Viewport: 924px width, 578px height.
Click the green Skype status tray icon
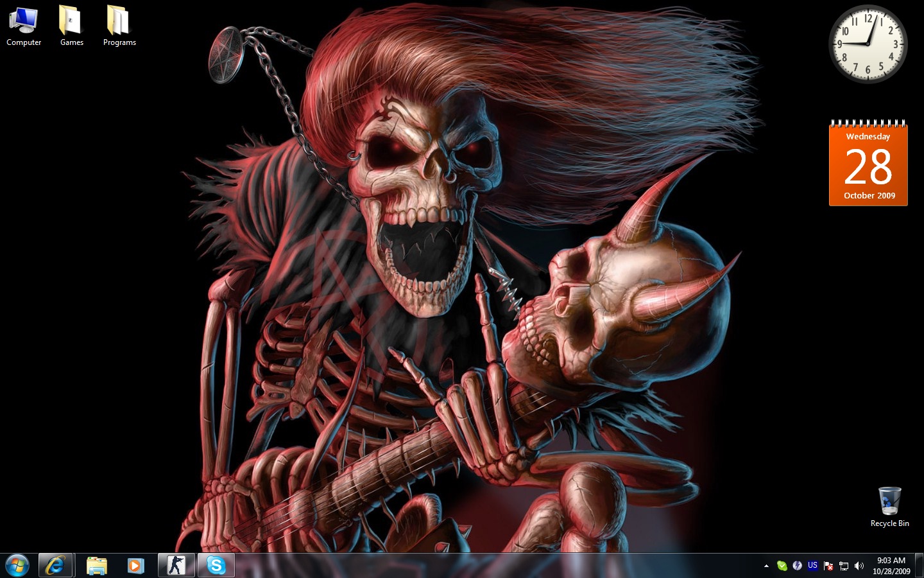coord(782,566)
